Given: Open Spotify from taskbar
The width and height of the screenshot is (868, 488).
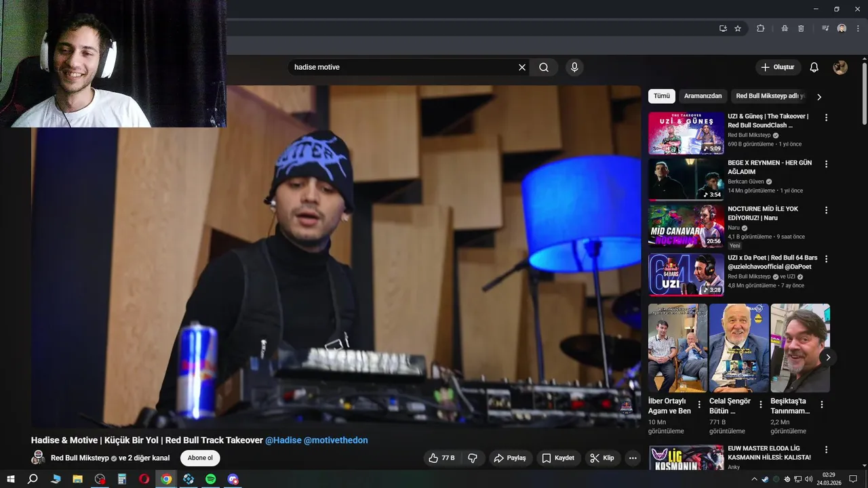Looking at the screenshot, I should point(211,479).
